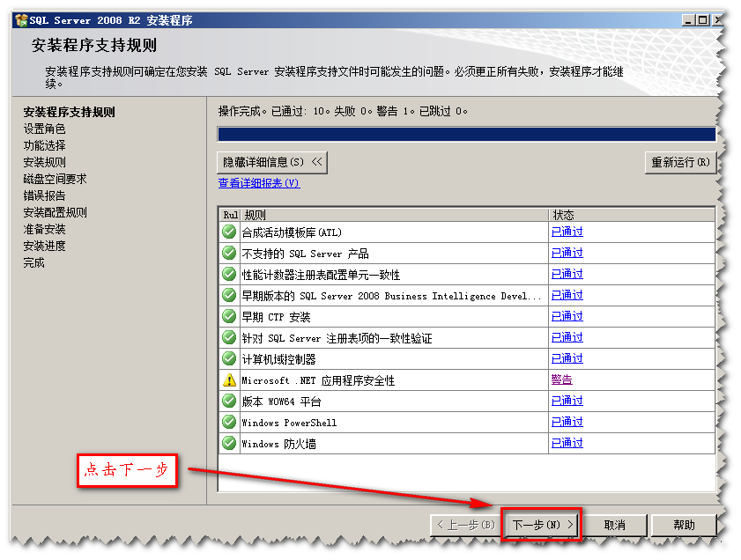
Task: Minimize the SQL Server 2008 R2 installer window
Action: [x=688, y=20]
